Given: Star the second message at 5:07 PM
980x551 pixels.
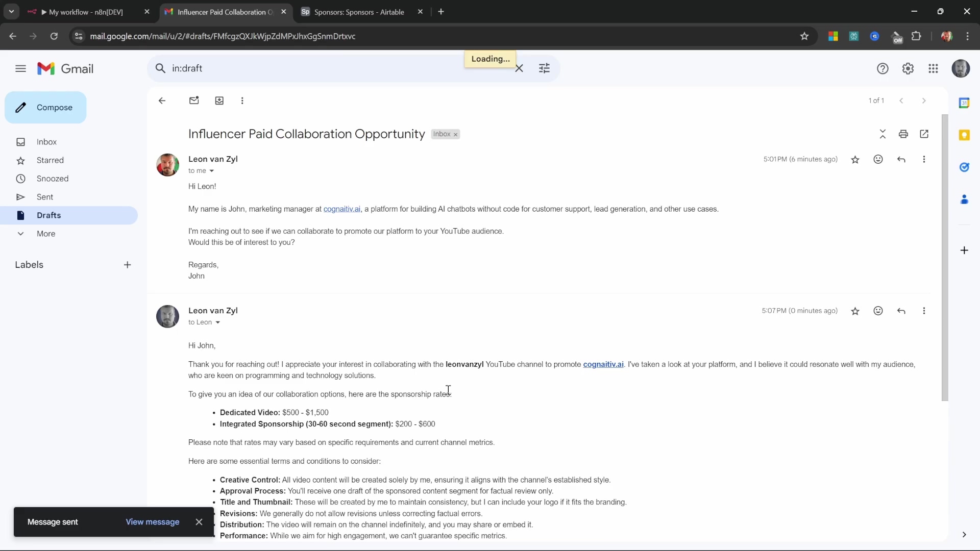Looking at the screenshot, I should (855, 311).
